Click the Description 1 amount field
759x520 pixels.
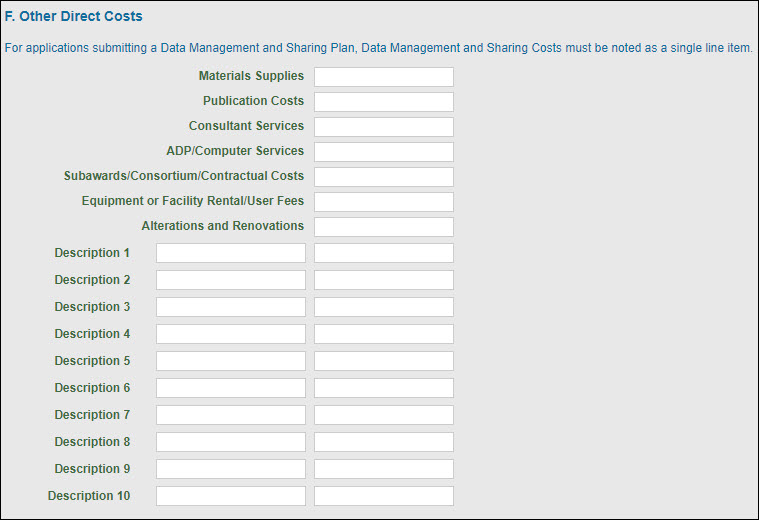(x=383, y=253)
